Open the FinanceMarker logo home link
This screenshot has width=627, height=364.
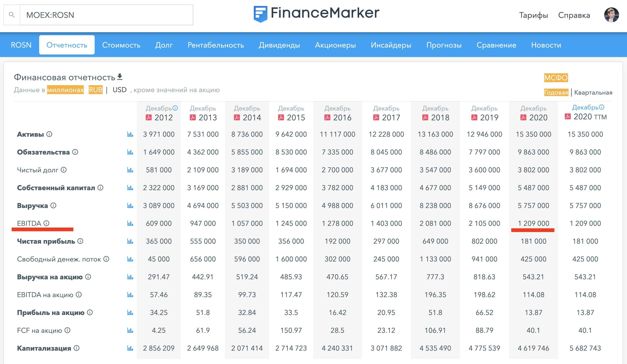[x=316, y=14]
